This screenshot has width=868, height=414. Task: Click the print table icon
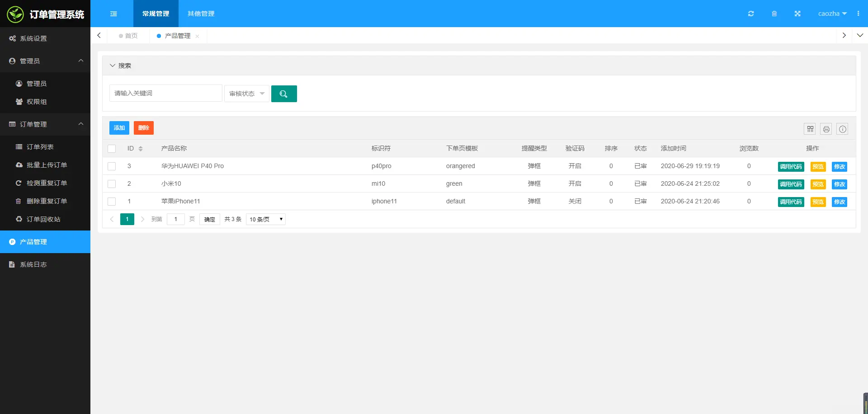(x=826, y=129)
